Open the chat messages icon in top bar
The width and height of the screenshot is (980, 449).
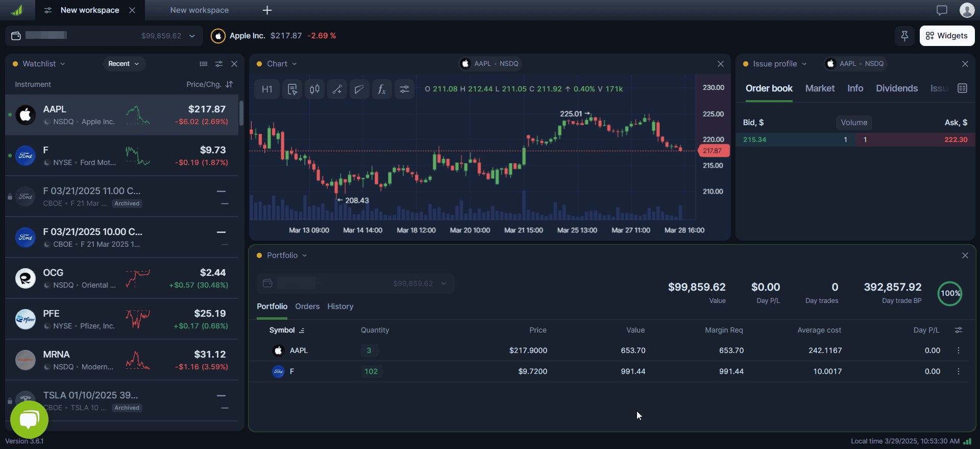(x=942, y=10)
